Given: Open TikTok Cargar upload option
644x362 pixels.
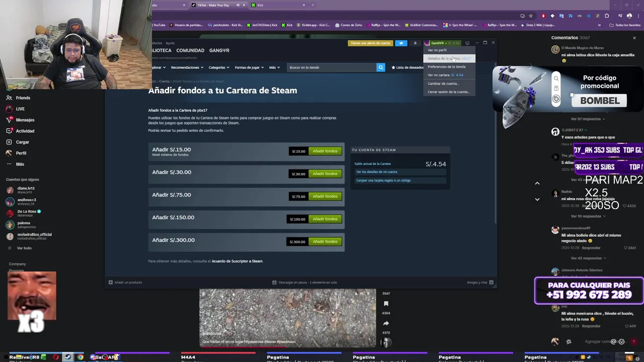Looking at the screenshot, I should pos(18,142).
